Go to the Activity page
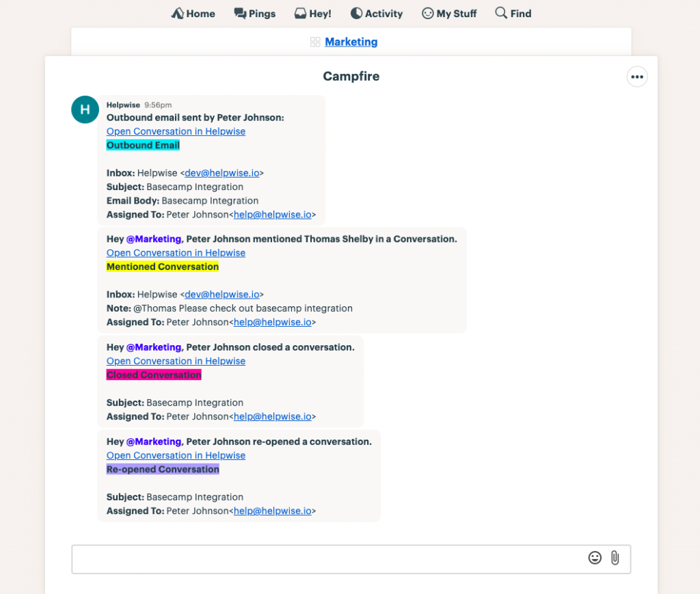Image resolution: width=700 pixels, height=594 pixels. pos(356,14)
